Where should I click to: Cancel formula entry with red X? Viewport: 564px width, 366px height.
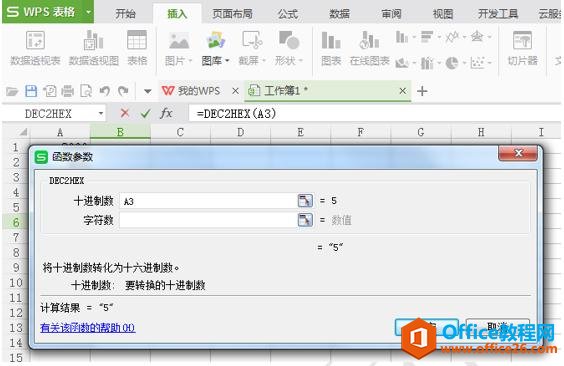coord(125,114)
